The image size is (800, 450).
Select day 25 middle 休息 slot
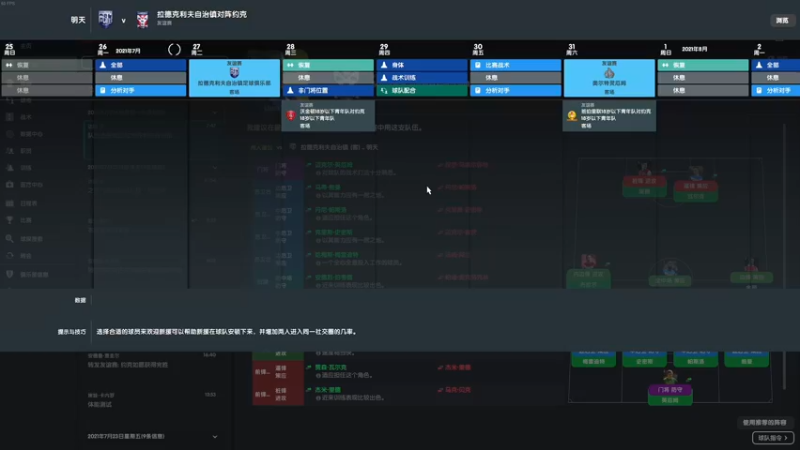pos(47,78)
